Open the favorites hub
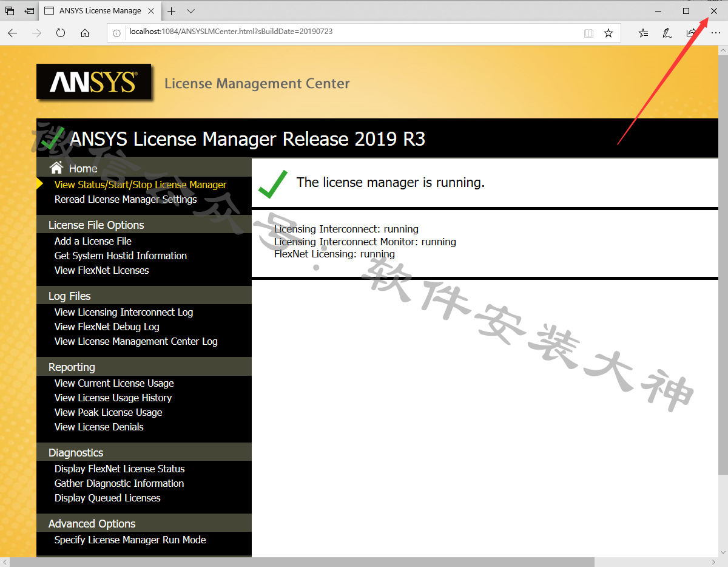Screen dimensions: 728x567 644,33
